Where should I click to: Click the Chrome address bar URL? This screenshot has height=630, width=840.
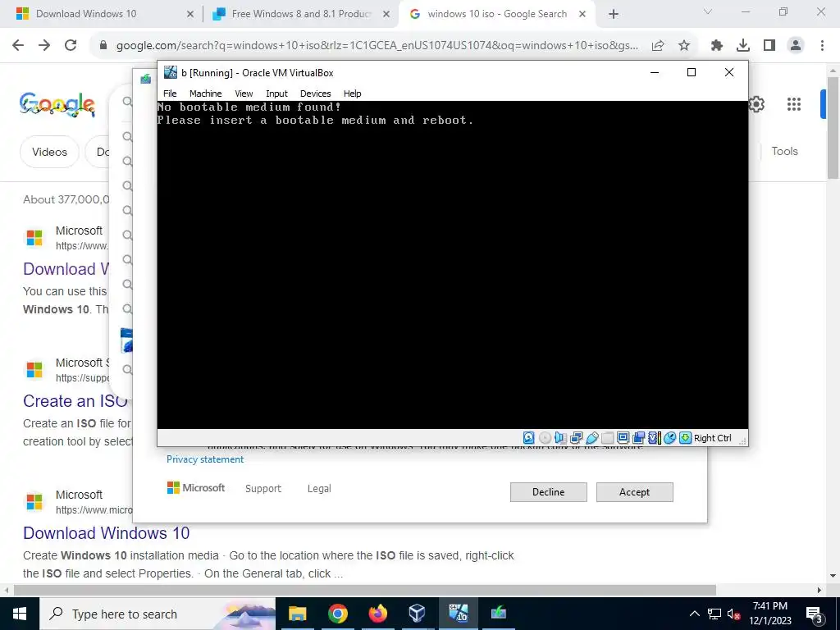tap(377, 46)
